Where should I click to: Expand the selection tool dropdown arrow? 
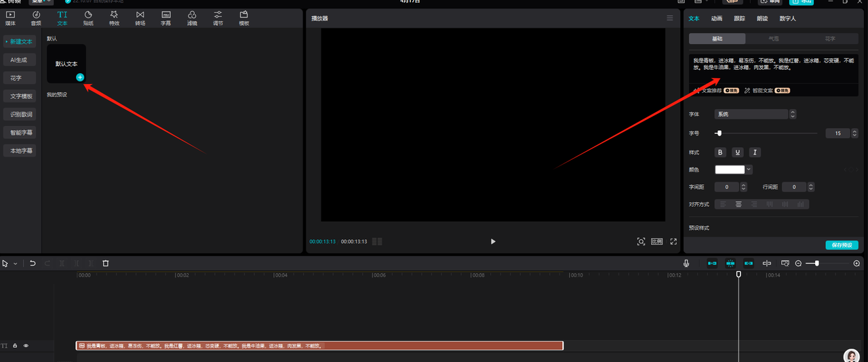15,263
